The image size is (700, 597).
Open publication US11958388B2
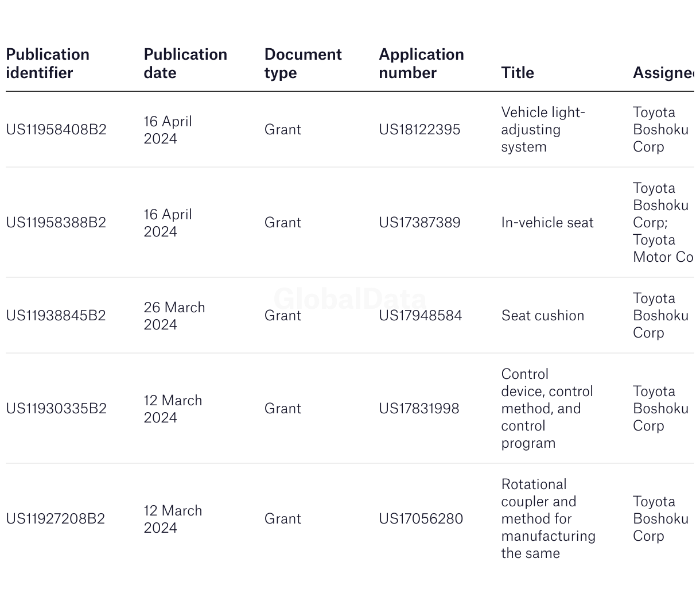pos(56,222)
